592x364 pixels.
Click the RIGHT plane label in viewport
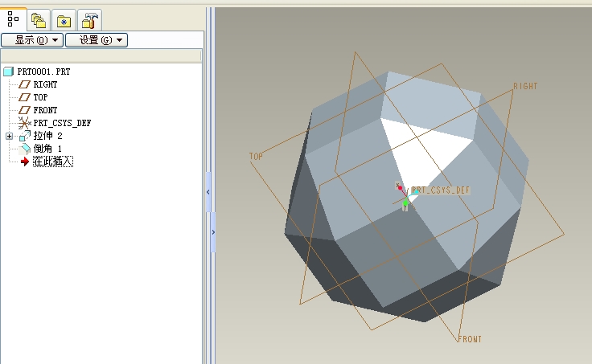(525, 86)
